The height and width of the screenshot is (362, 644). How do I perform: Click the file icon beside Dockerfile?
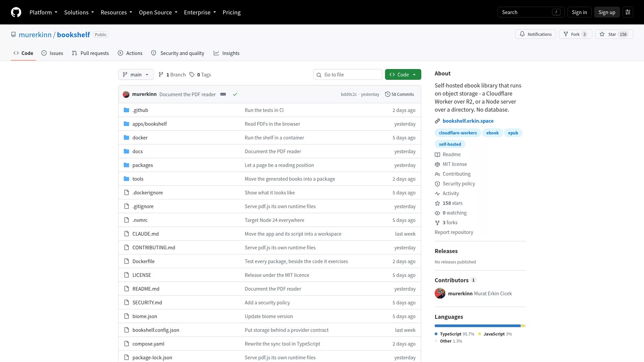click(x=126, y=261)
